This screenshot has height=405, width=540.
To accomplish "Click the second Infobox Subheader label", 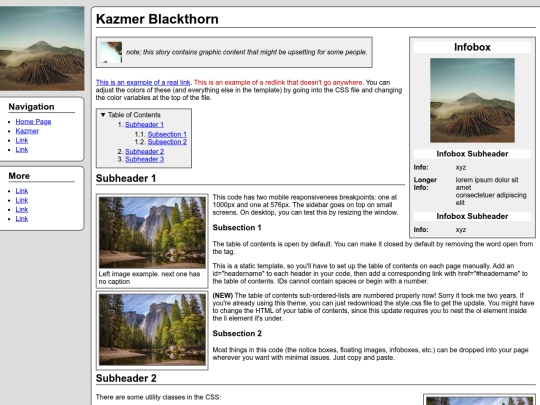I will [x=472, y=216].
